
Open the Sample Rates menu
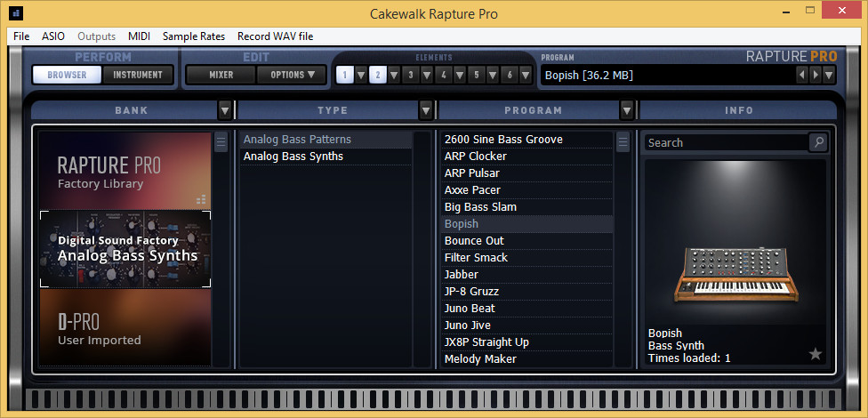(193, 36)
